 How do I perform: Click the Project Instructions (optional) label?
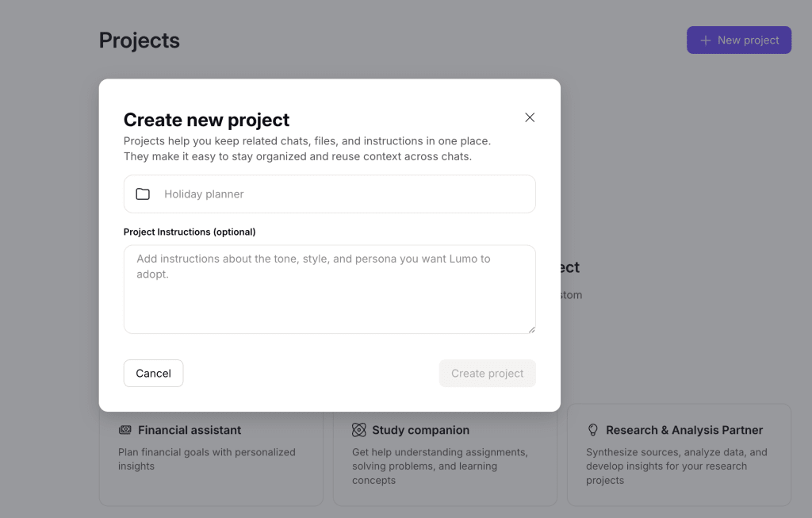(190, 232)
